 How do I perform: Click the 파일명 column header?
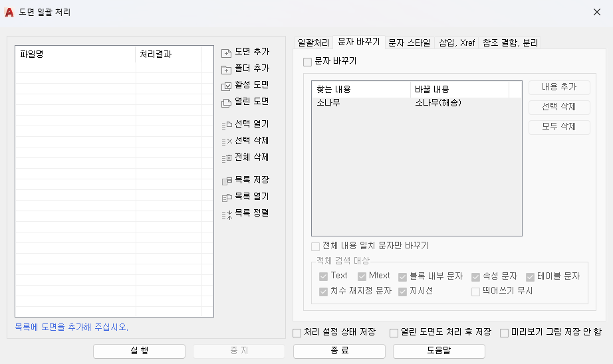click(75, 54)
